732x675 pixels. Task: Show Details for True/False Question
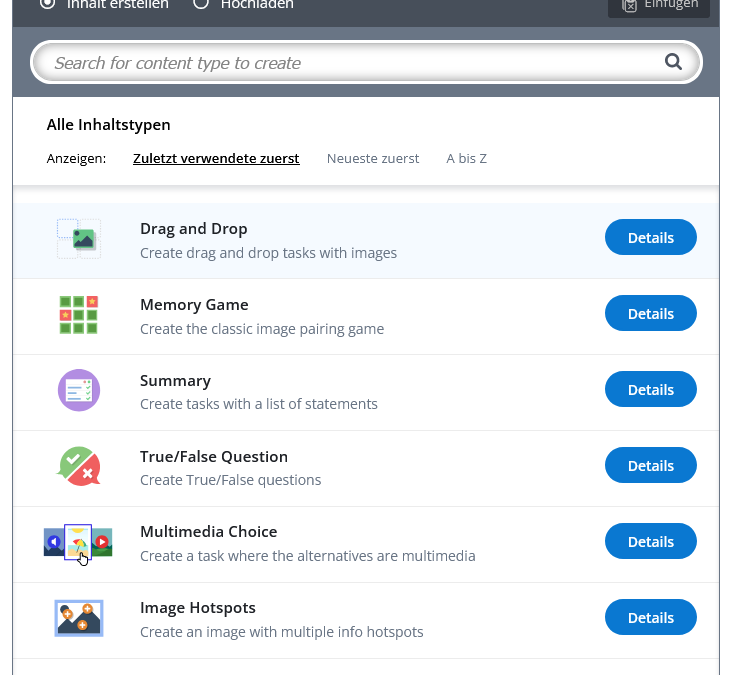pyautogui.click(x=650, y=466)
